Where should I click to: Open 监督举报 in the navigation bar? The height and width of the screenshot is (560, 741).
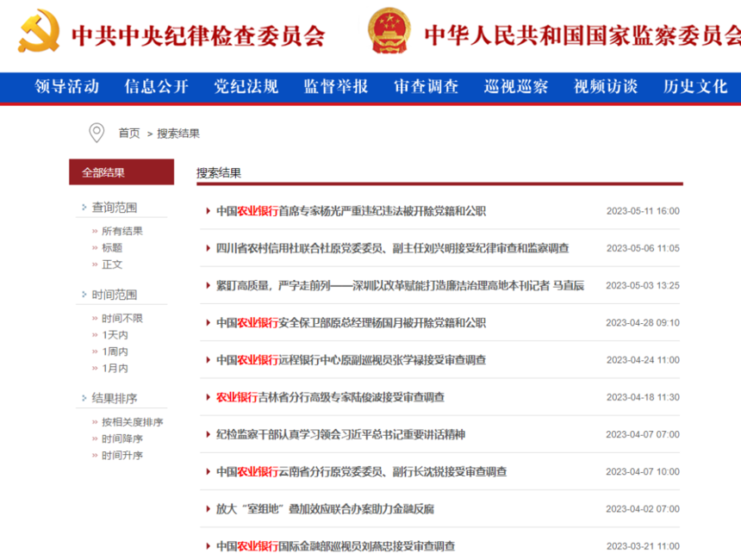pos(336,86)
